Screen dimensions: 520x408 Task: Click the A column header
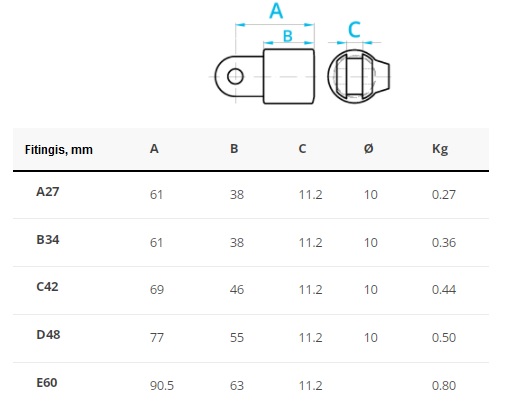coord(154,149)
